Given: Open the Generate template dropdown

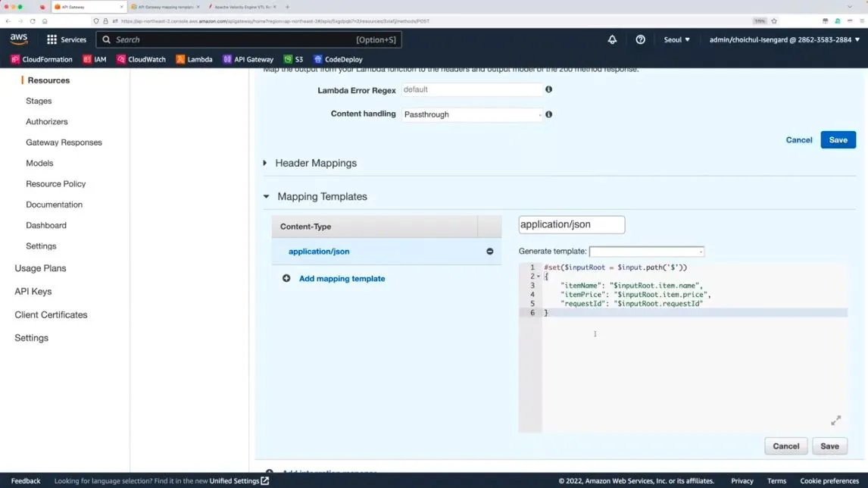Looking at the screenshot, I should [x=647, y=252].
